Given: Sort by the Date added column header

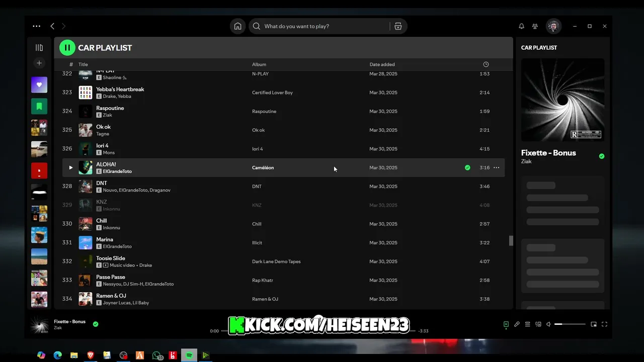Looking at the screenshot, I should (382, 64).
